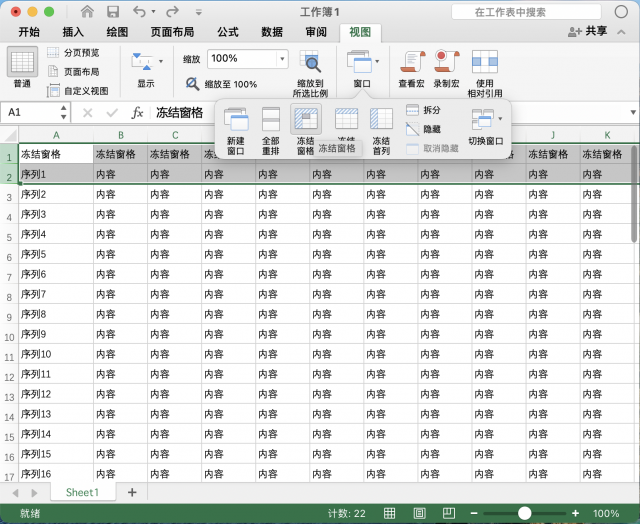Open the Draw (绘图) tab
640x524 pixels.
[117, 32]
